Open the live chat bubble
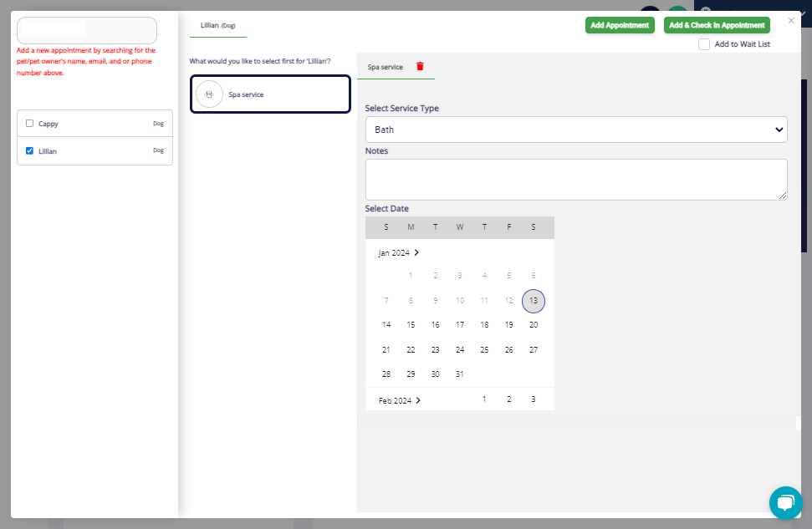Image resolution: width=812 pixels, height=529 pixels. (785, 502)
